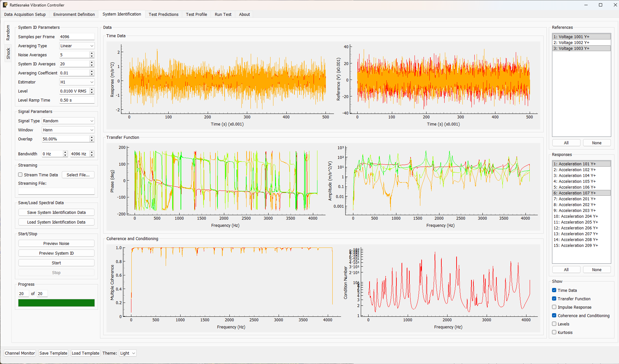Select response Acceleration 105 Y+
Image resolution: width=619 pixels, height=364 pixels.
click(x=581, y=182)
